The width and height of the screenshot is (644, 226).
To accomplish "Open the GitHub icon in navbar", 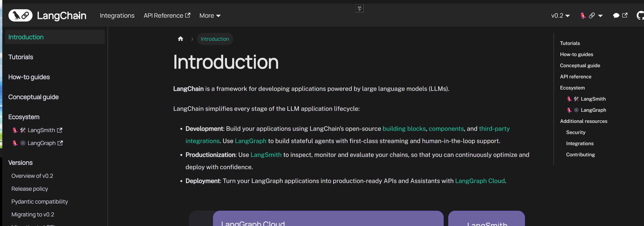I will (640, 16).
